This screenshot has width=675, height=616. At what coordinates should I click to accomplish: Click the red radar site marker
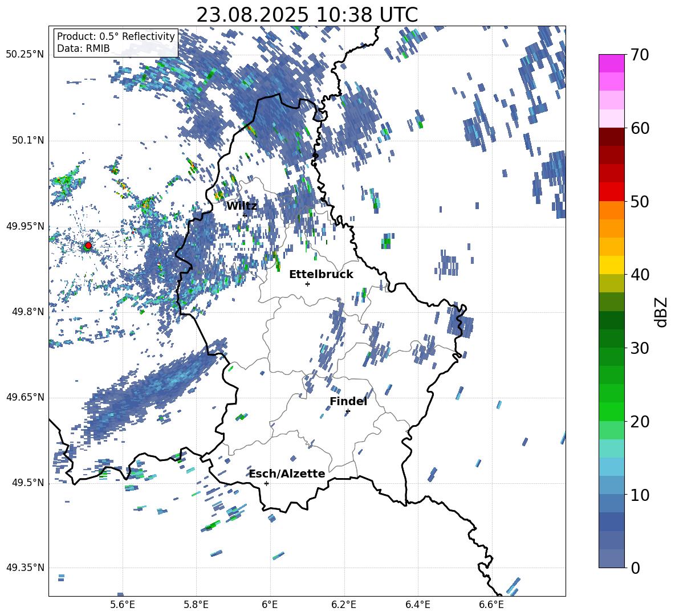pos(88,246)
